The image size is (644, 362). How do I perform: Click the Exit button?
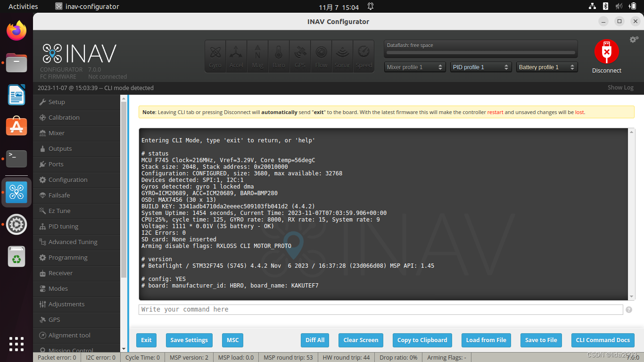pyautogui.click(x=147, y=340)
